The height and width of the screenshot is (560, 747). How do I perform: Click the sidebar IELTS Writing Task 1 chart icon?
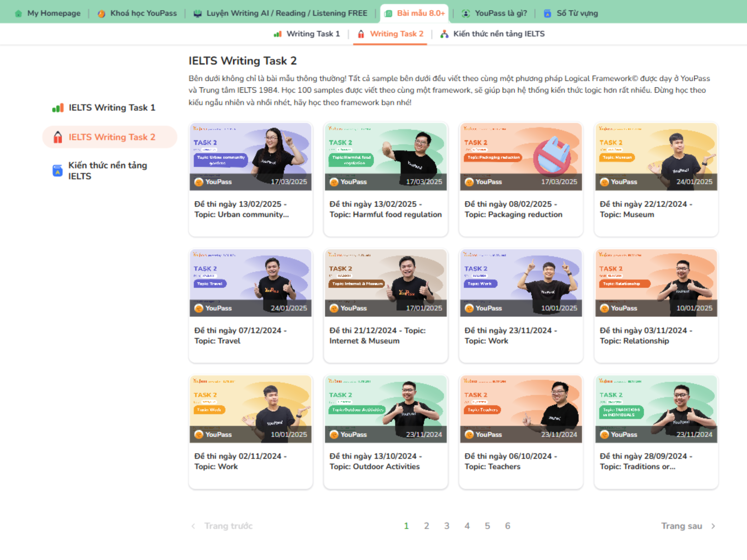point(58,108)
